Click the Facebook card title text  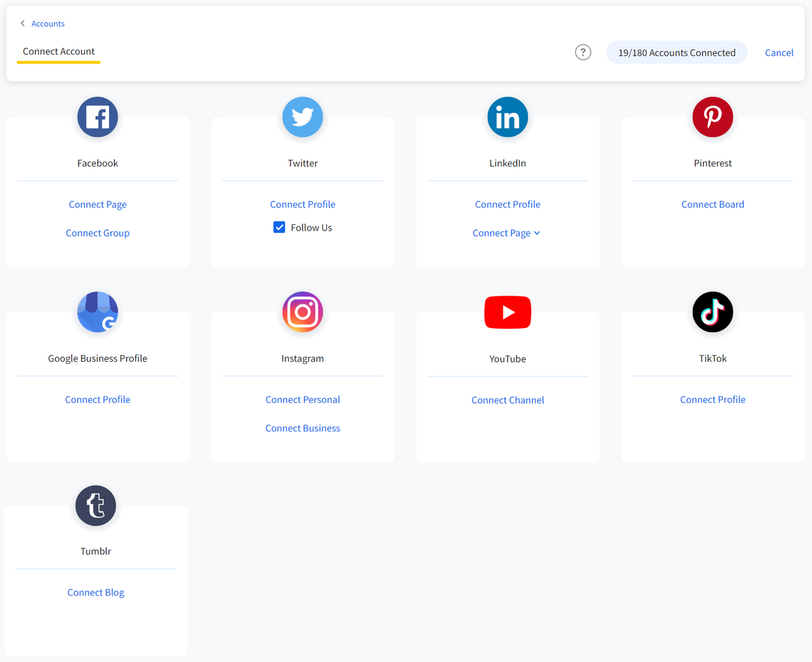pos(97,163)
